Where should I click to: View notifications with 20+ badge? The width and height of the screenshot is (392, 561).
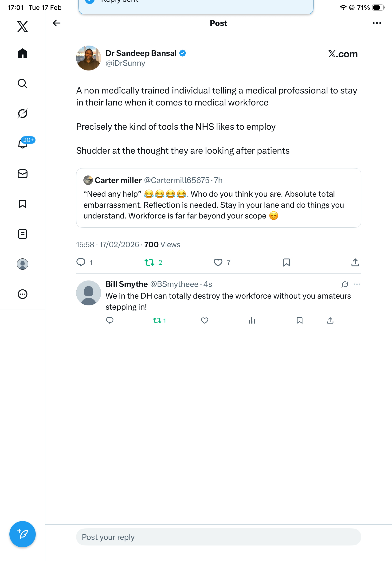pyautogui.click(x=23, y=144)
